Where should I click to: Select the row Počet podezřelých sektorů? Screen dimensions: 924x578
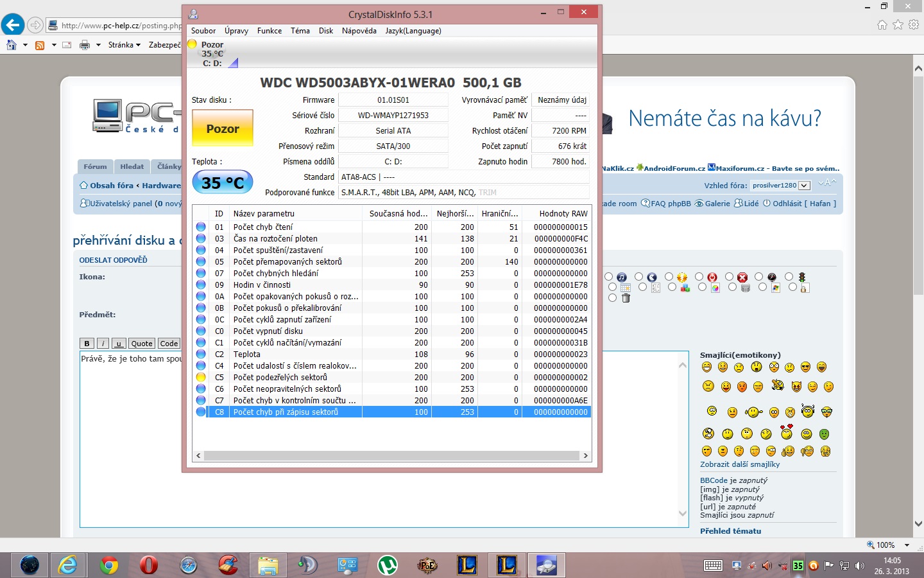click(392, 377)
